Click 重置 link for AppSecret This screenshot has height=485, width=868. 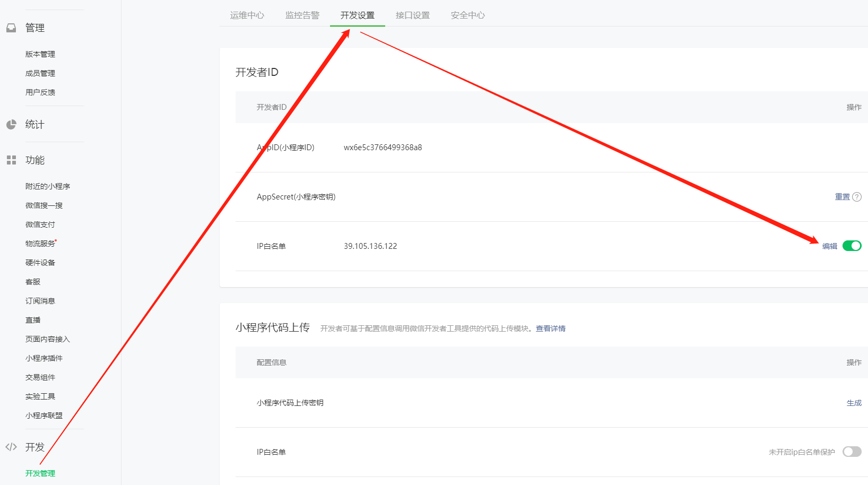(843, 197)
